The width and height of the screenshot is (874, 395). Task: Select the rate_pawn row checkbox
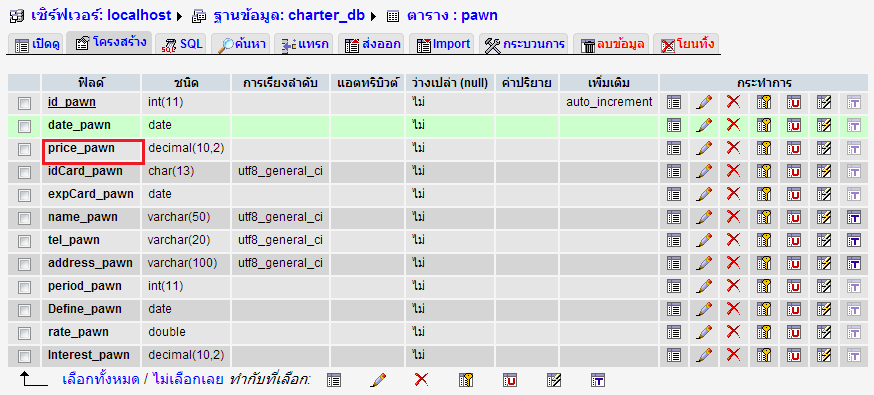[24, 333]
